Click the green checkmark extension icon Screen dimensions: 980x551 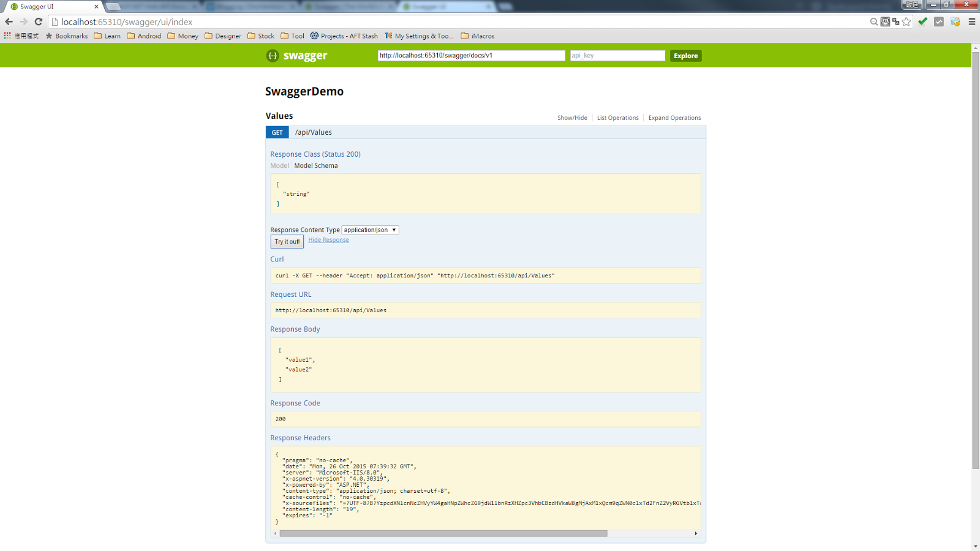(922, 21)
